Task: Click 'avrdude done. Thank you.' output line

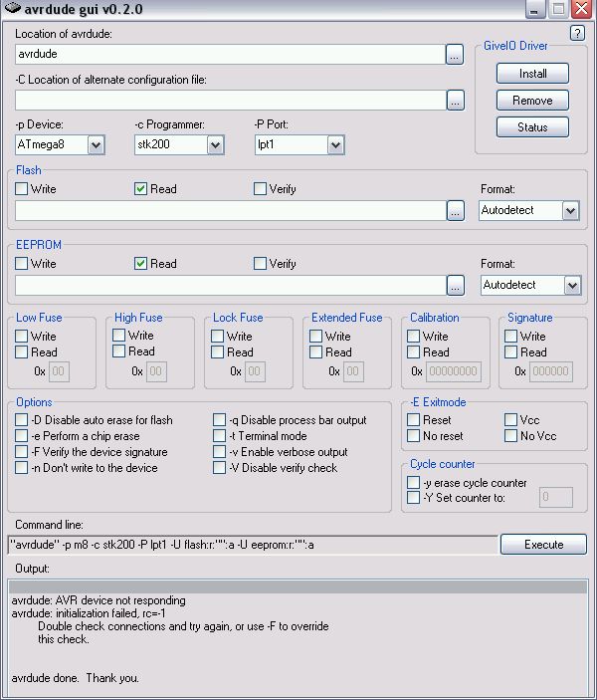Action: point(75,678)
